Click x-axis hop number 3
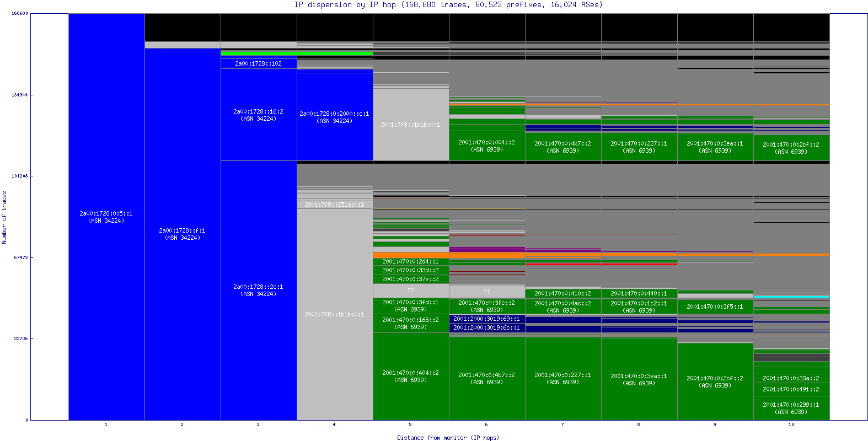 pyautogui.click(x=258, y=424)
